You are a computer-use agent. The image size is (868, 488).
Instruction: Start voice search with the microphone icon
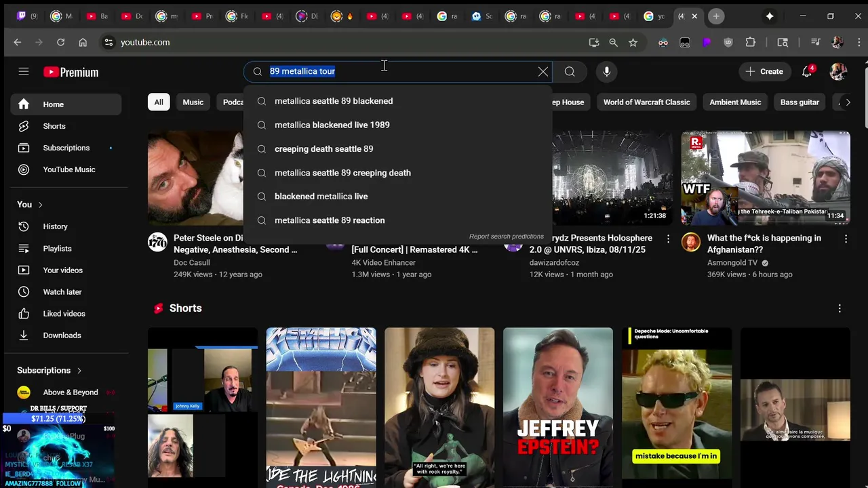607,71
